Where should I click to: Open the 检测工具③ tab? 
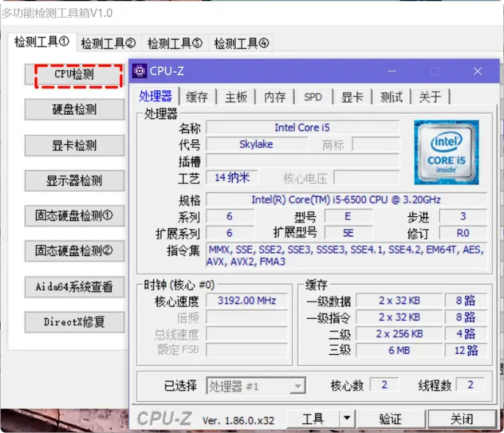(175, 43)
